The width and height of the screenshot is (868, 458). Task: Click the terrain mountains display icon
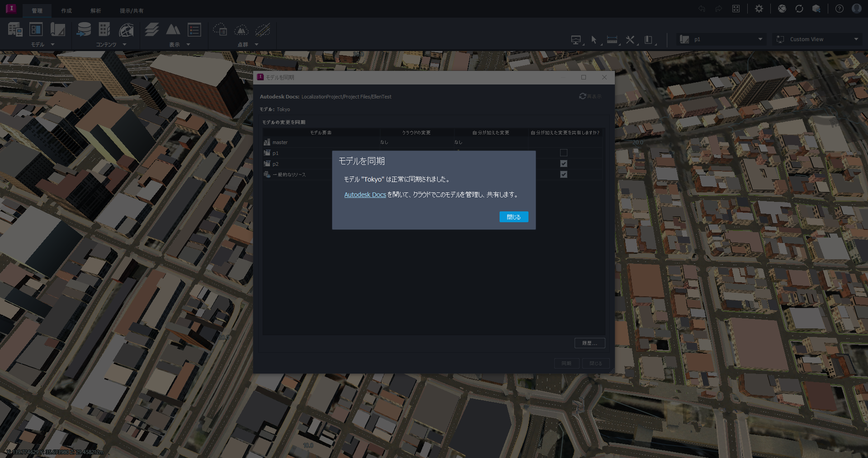coord(173,30)
